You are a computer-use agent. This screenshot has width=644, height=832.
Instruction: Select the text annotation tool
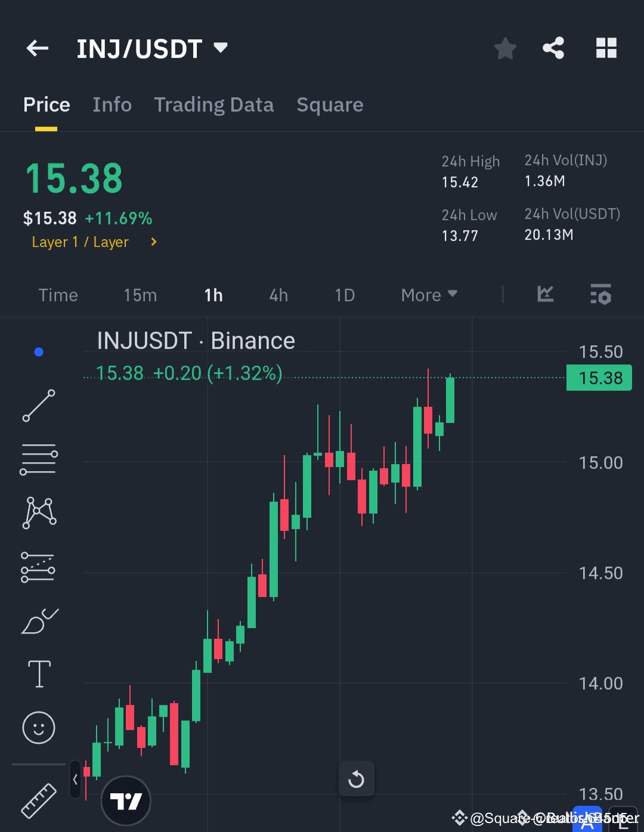coord(38,674)
